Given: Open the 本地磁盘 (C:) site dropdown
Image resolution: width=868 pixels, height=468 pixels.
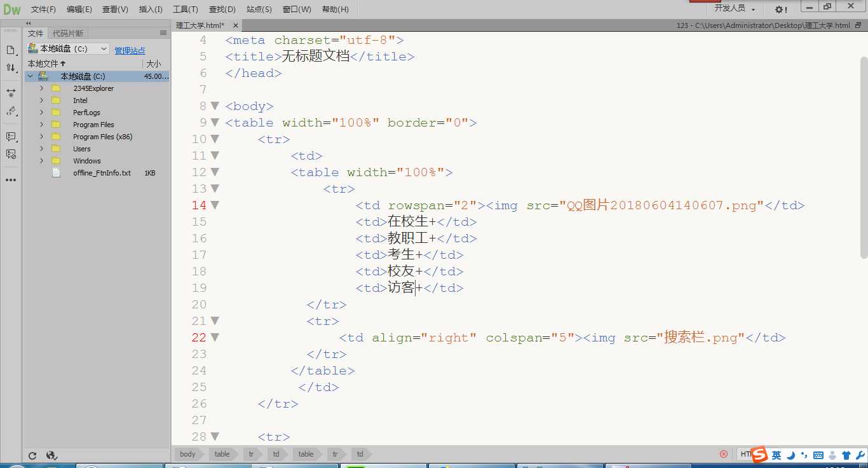Looking at the screenshot, I should click(x=69, y=49).
